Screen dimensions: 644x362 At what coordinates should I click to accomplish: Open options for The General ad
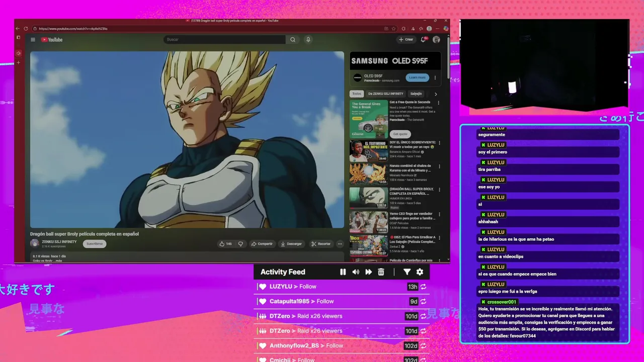coord(438,103)
